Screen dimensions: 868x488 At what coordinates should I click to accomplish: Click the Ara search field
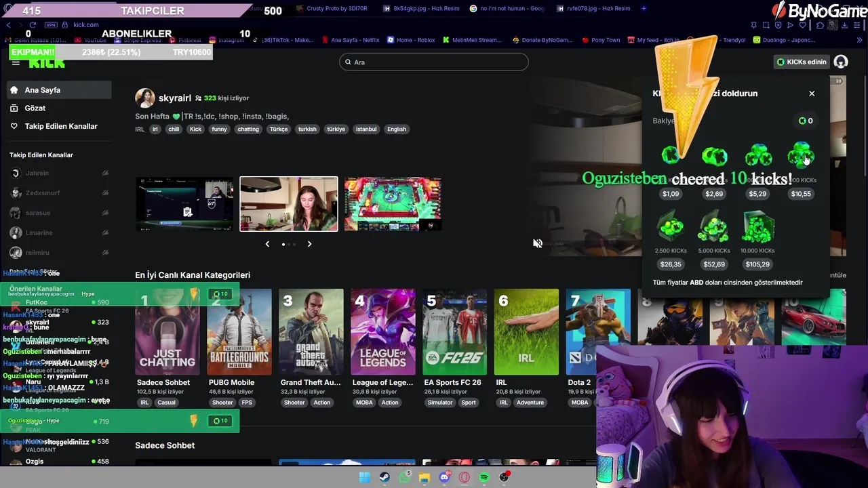[434, 62]
